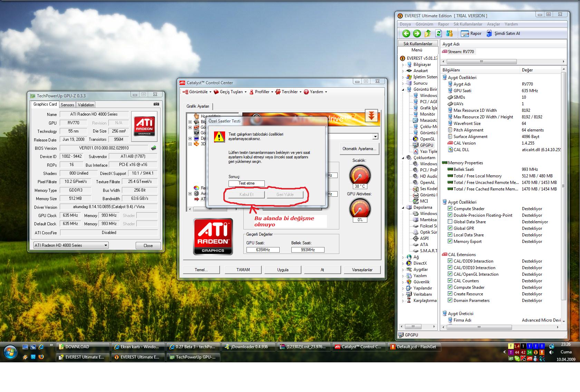The height and width of the screenshot is (392, 580).
Task: Open the Görünüm menu in EVEREST
Action: point(424,24)
